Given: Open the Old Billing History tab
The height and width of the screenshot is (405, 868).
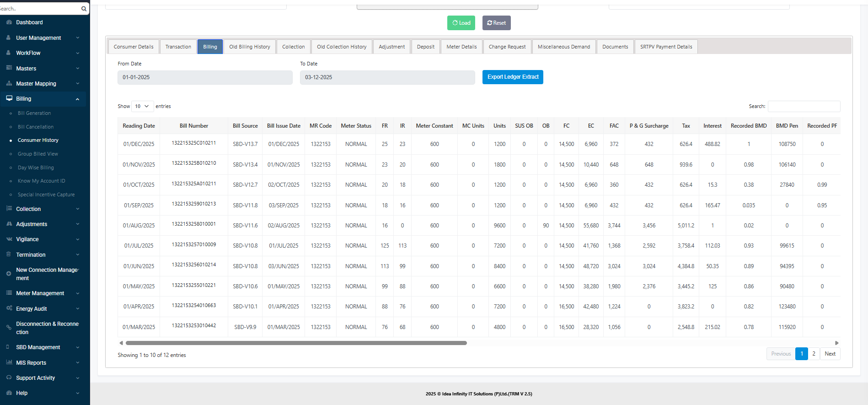Looking at the screenshot, I should (250, 47).
